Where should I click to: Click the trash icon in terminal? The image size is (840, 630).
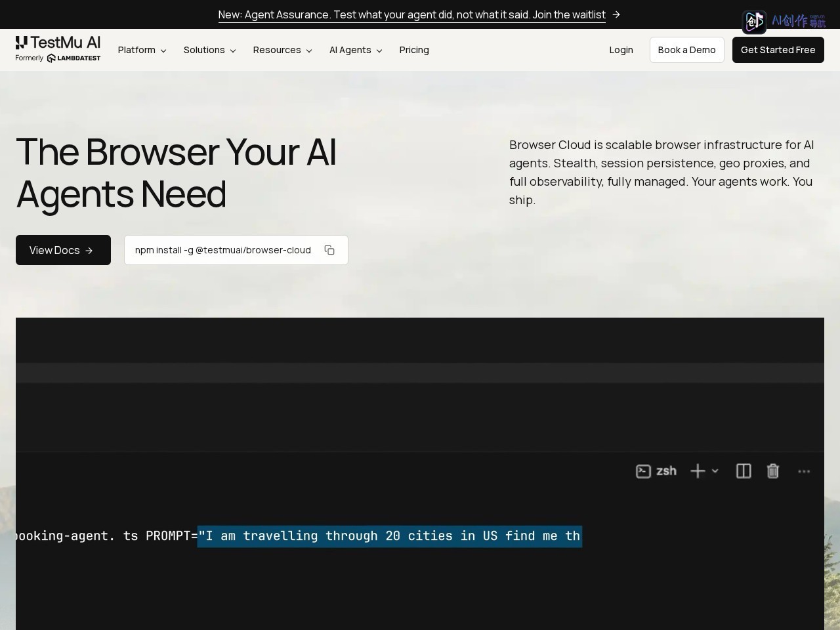point(773,471)
